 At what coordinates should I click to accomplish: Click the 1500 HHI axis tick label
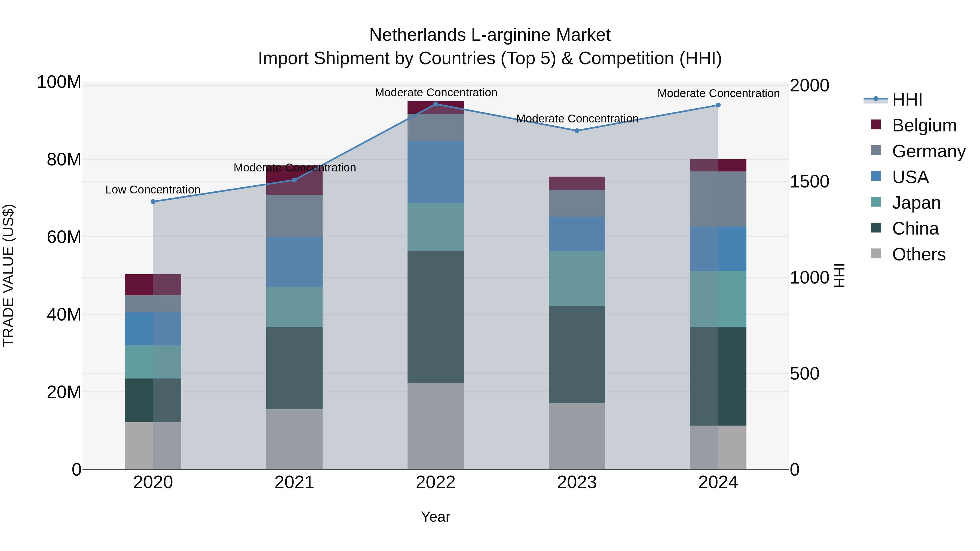pyautogui.click(x=810, y=181)
